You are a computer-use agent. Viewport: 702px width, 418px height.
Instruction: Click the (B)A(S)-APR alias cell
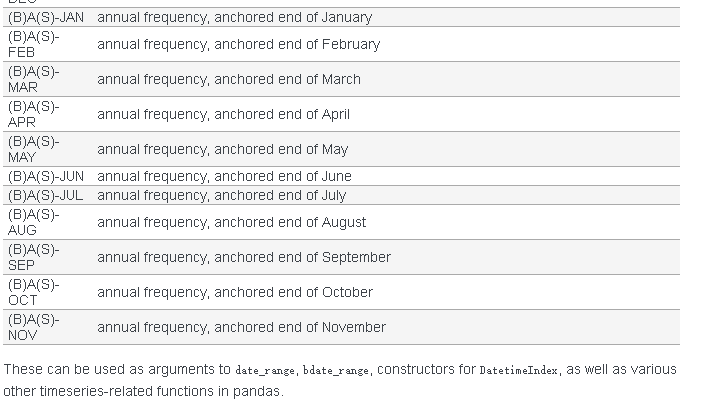click(34, 114)
